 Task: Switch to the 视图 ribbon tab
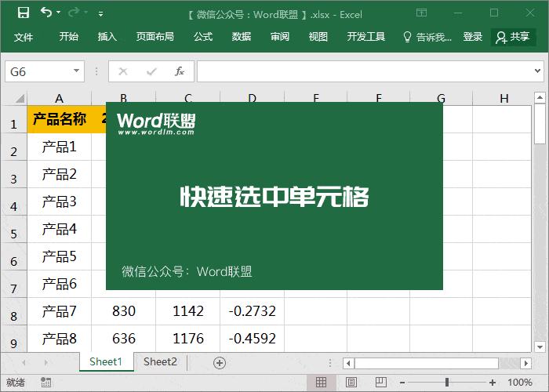point(318,36)
